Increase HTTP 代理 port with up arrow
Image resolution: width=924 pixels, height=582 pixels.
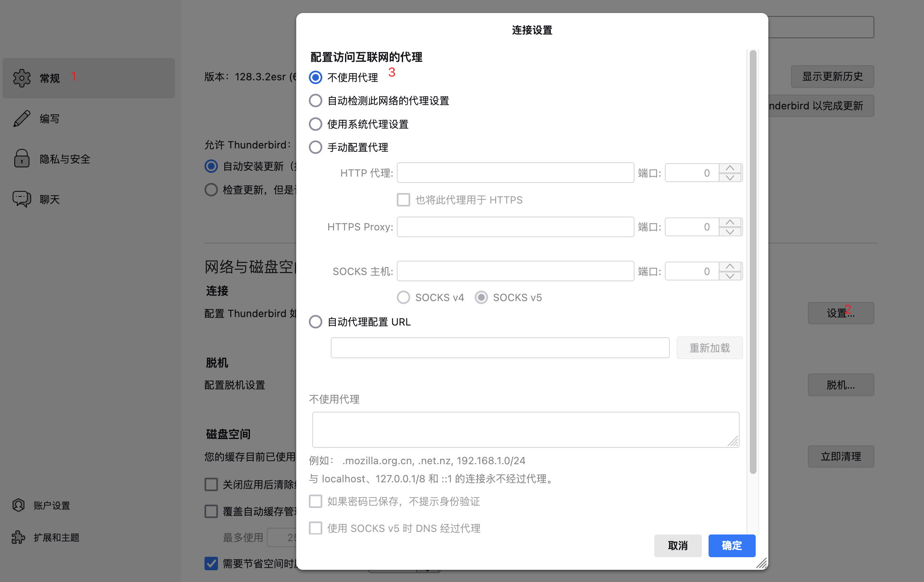point(730,168)
